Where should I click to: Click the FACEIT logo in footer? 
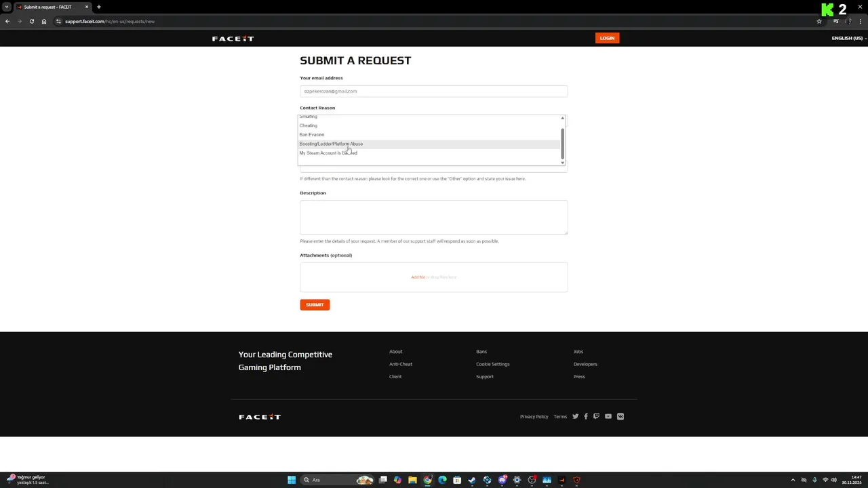point(259,417)
